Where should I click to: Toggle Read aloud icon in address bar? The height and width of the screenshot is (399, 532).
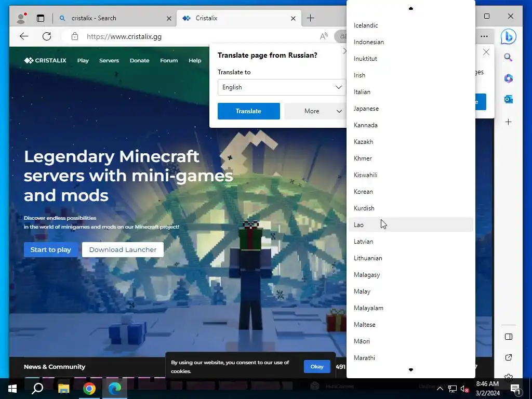pos(324,36)
